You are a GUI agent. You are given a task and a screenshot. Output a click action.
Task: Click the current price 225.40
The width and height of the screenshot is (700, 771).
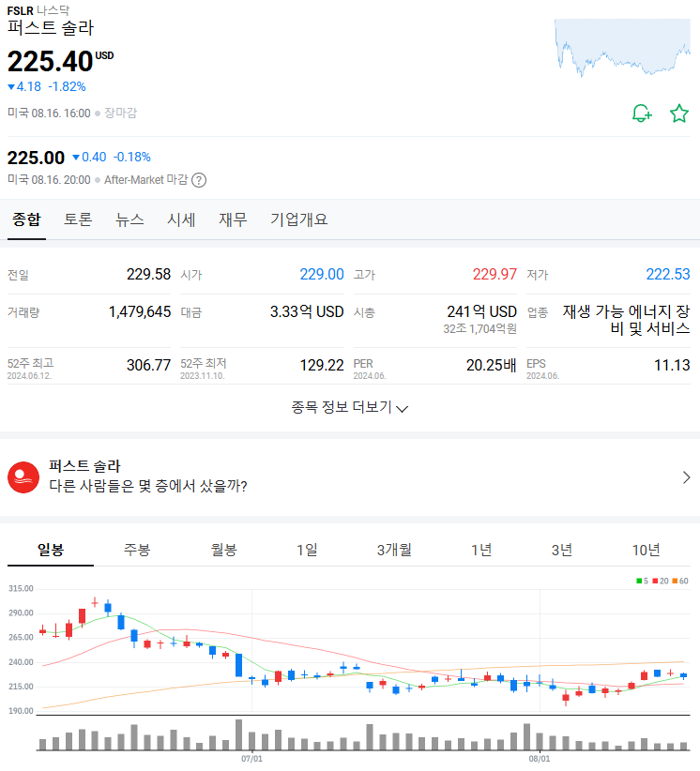tap(50, 62)
